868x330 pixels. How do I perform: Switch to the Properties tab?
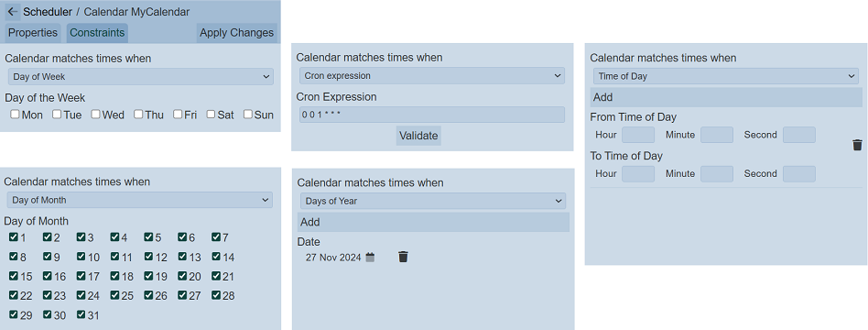pos(33,33)
